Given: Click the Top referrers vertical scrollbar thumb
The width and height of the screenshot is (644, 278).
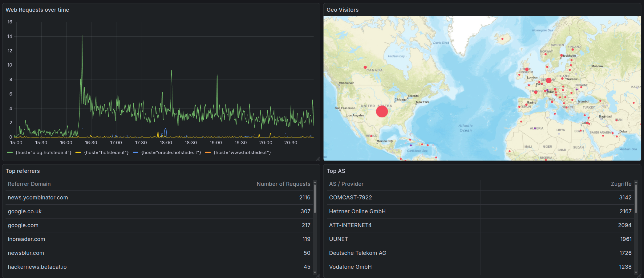Looking at the screenshot, I should pos(315,198).
